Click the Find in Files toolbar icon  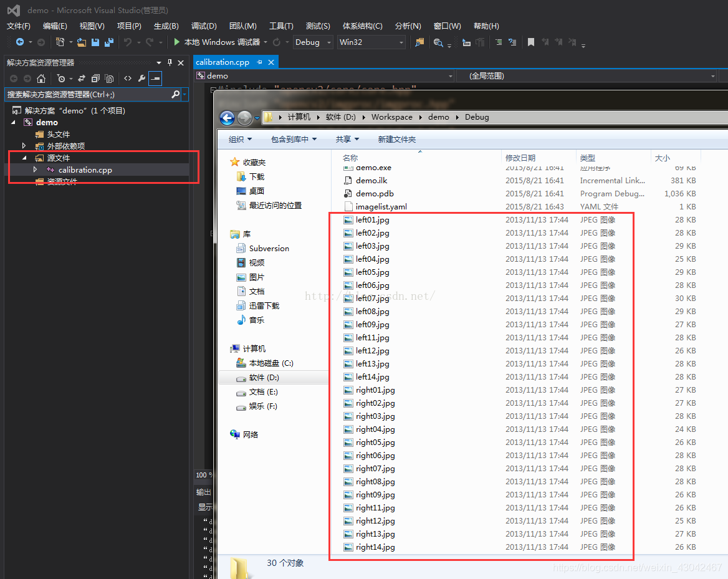[x=419, y=42]
